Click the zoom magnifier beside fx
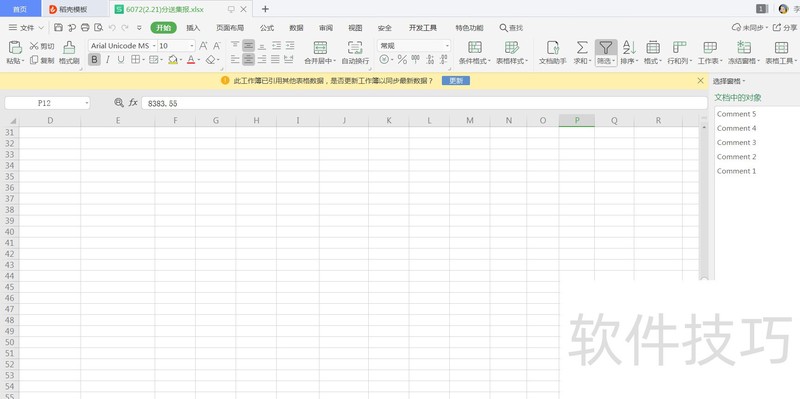Image resolution: width=800 pixels, height=399 pixels. pos(119,103)
